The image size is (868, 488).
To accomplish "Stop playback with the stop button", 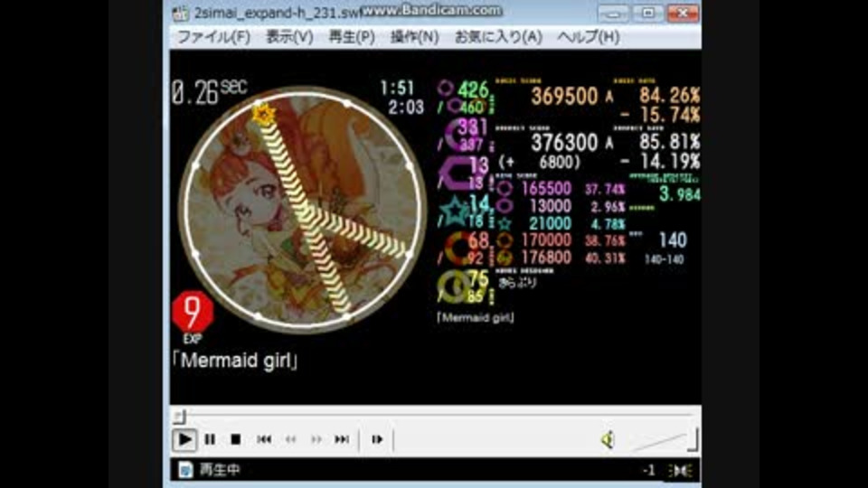I will click(235, 440).
